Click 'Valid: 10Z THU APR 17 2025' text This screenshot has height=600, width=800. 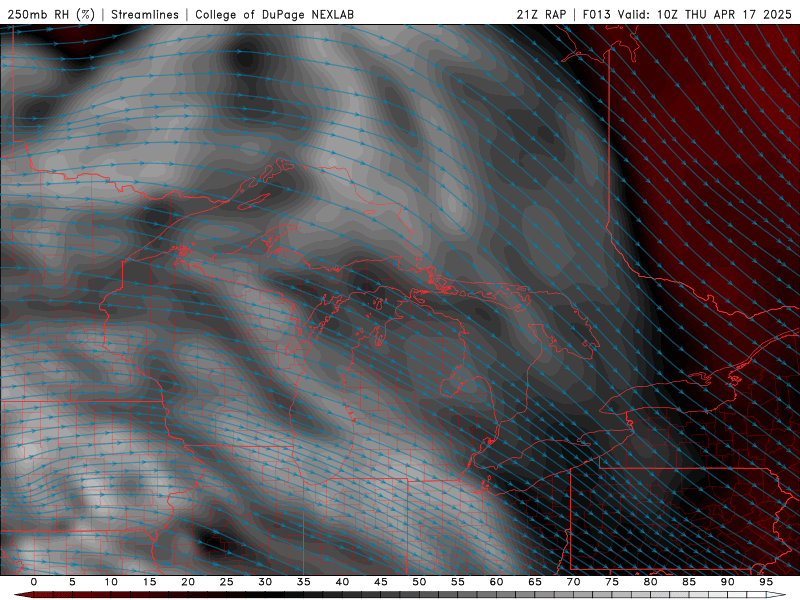tap(705, 14)
